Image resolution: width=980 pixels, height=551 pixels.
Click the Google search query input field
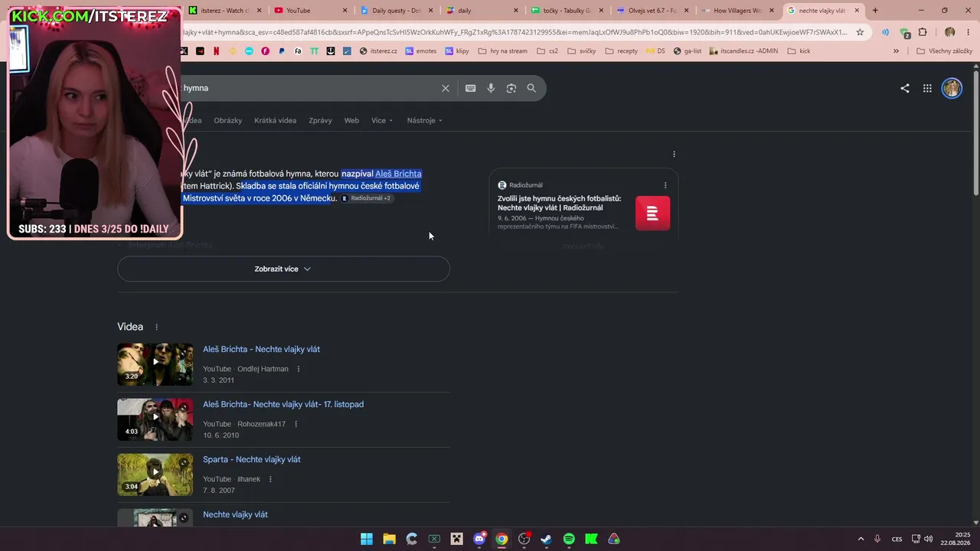(x=310, y=88)
